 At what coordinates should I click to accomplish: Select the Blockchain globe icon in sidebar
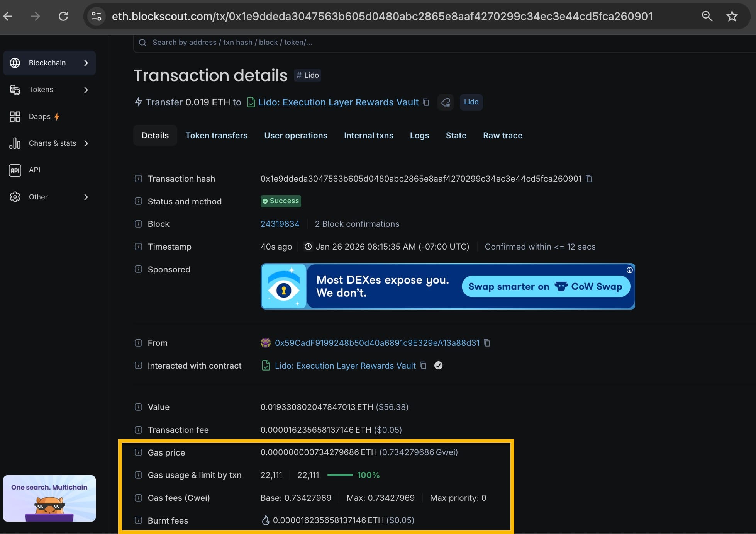pyautogui.click(x=15, y=63)
